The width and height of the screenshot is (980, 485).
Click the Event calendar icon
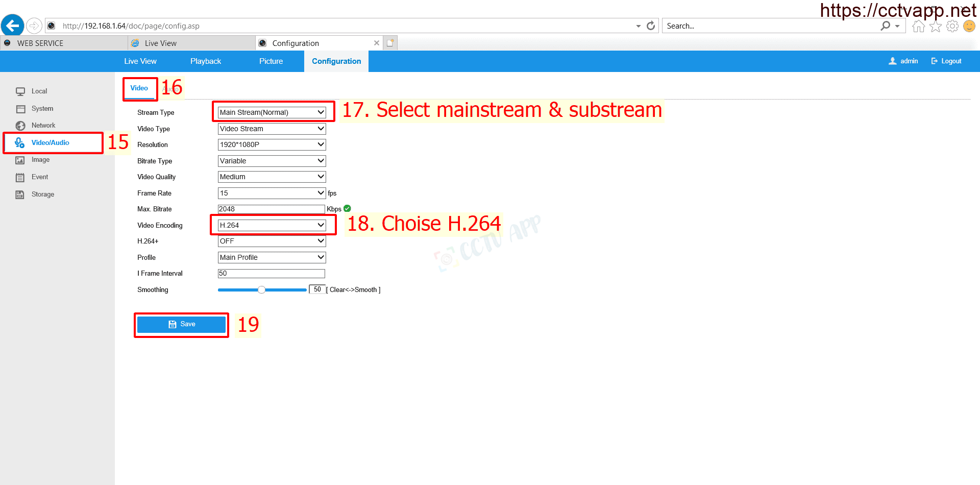(x=20, y=177)
